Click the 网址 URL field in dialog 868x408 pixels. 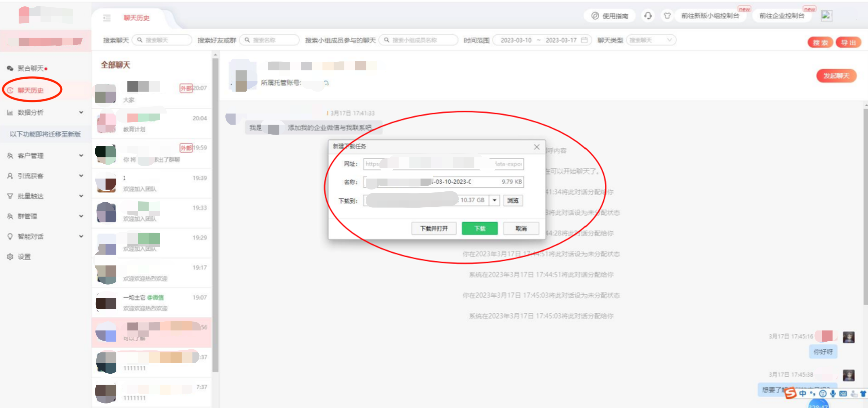point(443,164)
